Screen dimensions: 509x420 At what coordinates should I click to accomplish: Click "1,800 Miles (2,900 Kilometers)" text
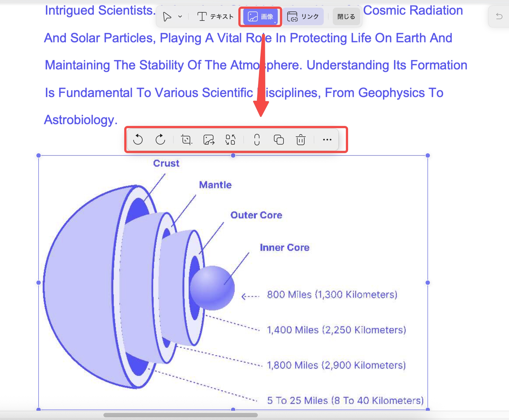[336, 365]
